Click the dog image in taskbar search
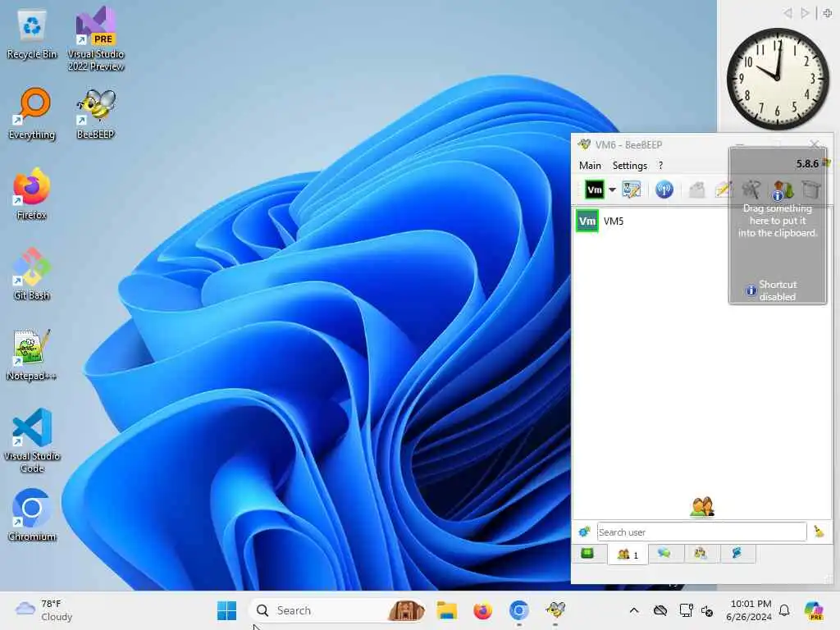The width and height of the screenshot is (840, 630). tap(406, 610)
